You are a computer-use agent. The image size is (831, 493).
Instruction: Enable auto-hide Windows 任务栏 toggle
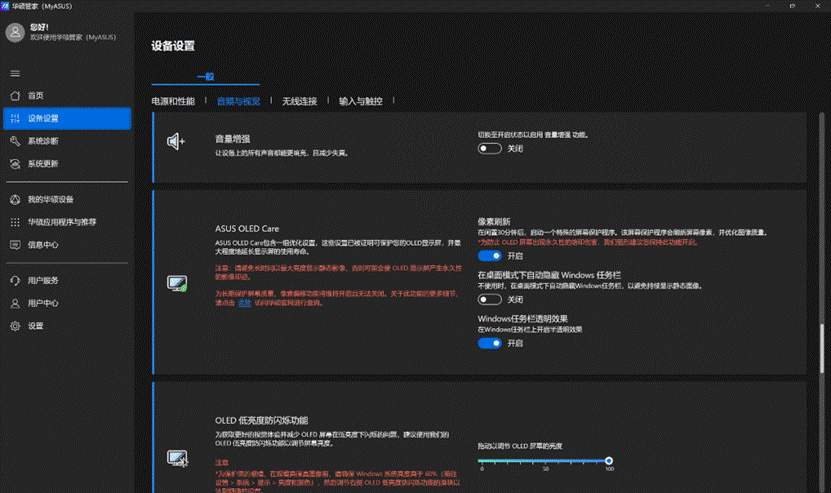[x=490, y=299]
